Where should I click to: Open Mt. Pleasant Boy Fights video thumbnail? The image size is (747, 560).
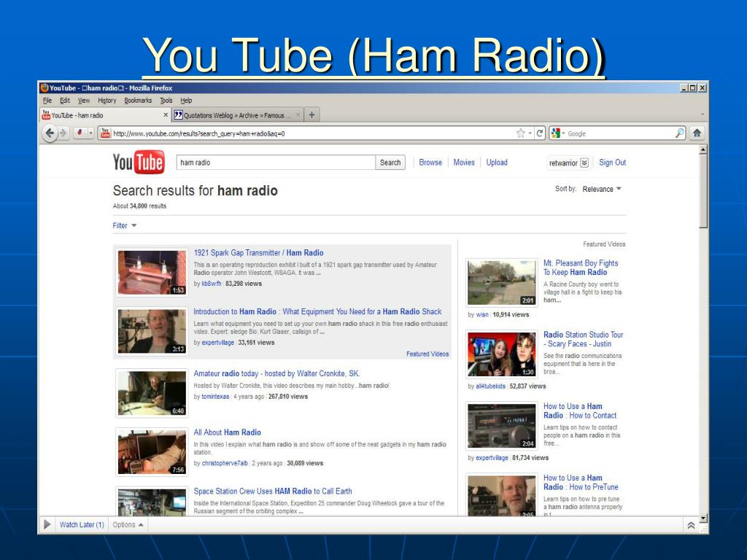coord(502,283)
